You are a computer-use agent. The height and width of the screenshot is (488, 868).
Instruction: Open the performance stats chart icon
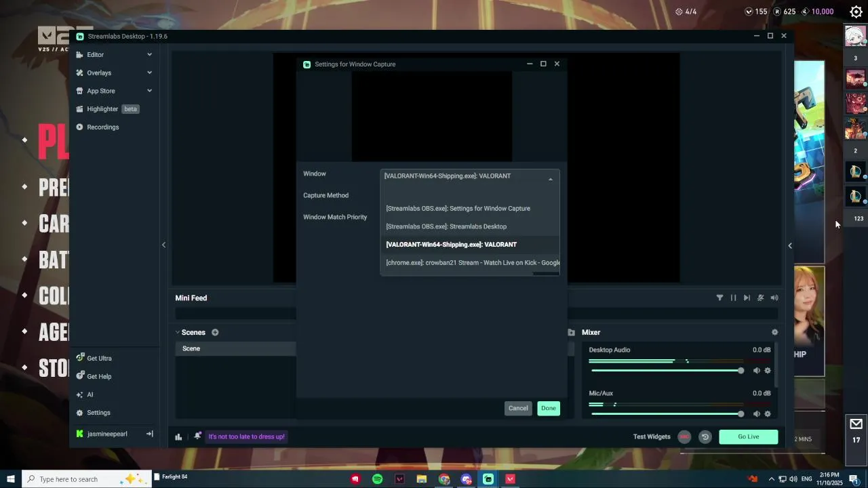click(x=178, y=437)
